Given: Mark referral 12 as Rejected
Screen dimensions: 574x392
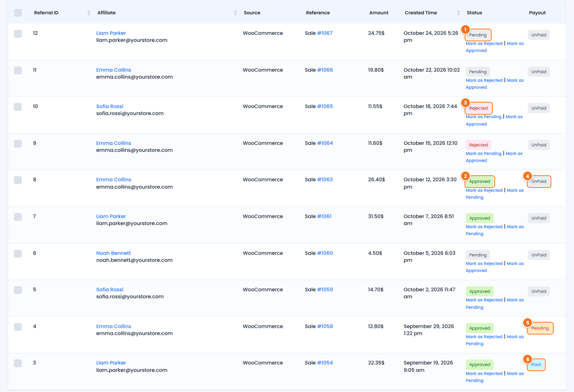Looking at the screenshot, I should tap(484, 44).
